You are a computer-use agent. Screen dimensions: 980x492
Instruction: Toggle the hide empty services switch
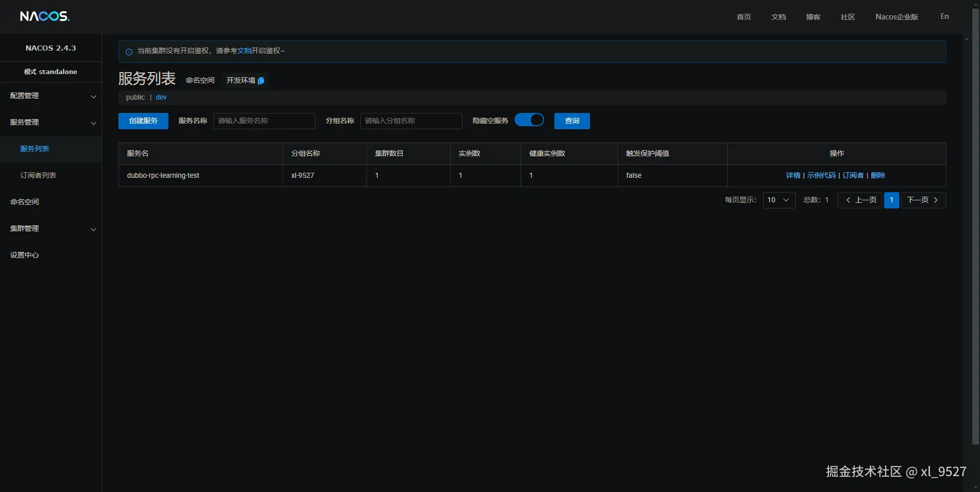tap(529, 120)
